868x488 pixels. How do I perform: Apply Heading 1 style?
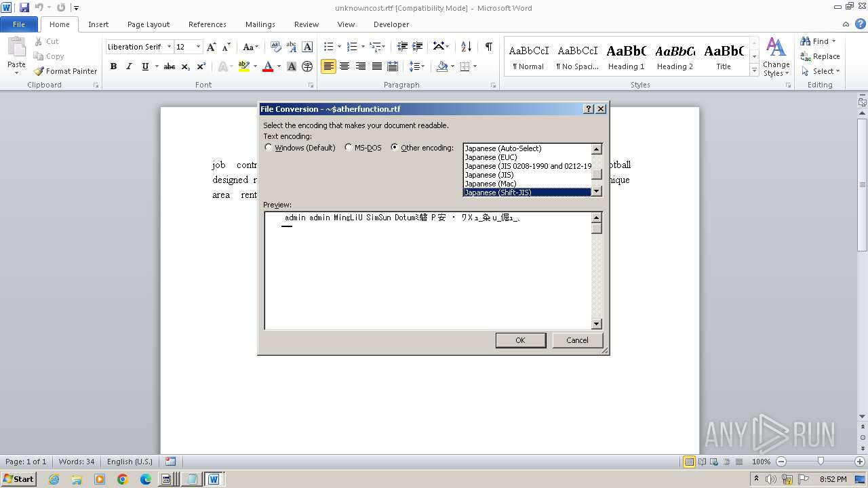[x=627, y=57]
